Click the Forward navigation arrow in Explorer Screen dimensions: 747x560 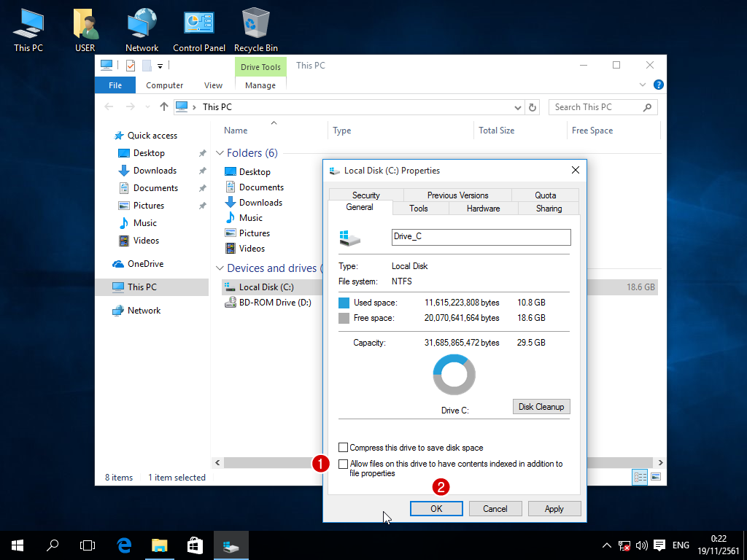tap(130, 106)
